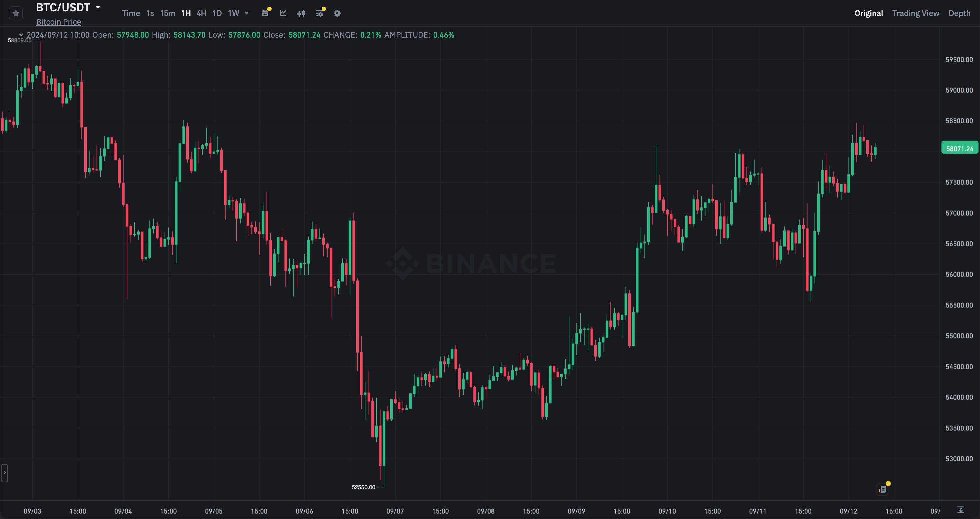Image resolution: width=980 pixels, height=519 pixels.
Task: Open the Bitcoin Price link
Action: (59, 22)
